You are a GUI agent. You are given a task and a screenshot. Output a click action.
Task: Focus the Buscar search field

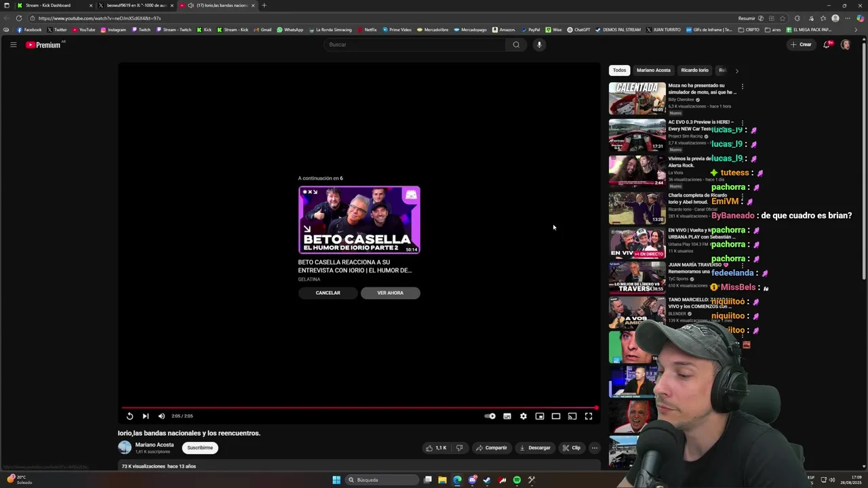point(414,45)
